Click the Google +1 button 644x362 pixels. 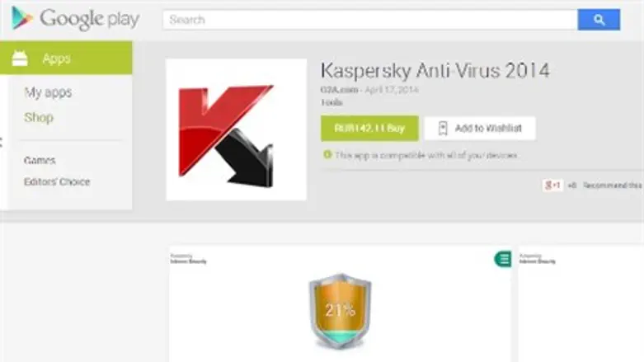pos(552,186)
